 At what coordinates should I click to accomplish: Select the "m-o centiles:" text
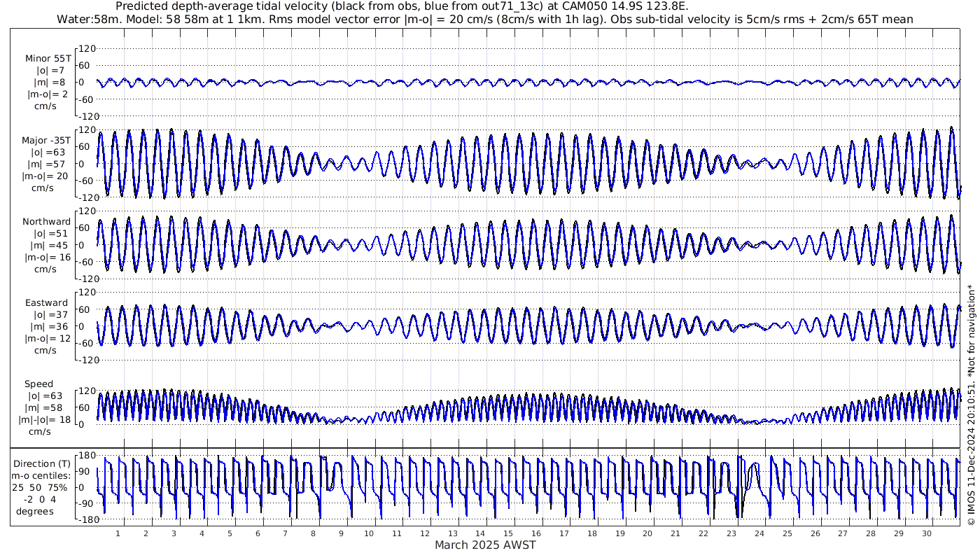(x=41, y=475)
